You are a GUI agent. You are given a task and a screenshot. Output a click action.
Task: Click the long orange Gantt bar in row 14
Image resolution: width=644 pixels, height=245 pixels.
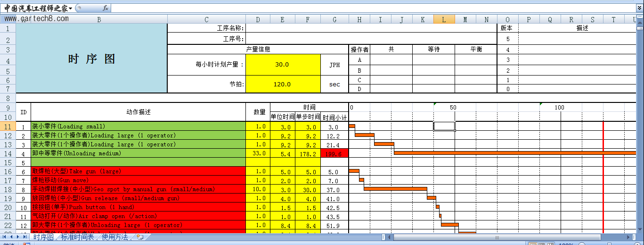click(x=515, y=152)
